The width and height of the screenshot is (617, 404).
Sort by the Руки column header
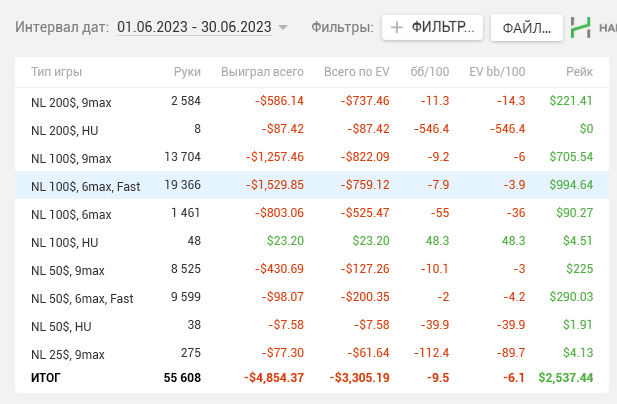187,72
